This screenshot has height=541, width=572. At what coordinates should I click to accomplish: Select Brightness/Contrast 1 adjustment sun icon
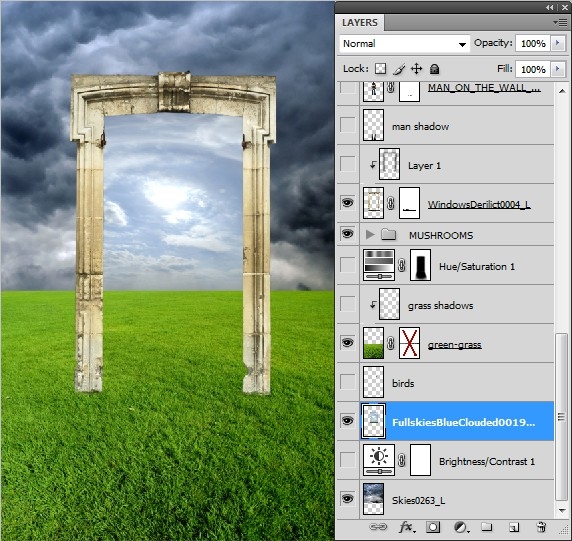coord(379,460)
